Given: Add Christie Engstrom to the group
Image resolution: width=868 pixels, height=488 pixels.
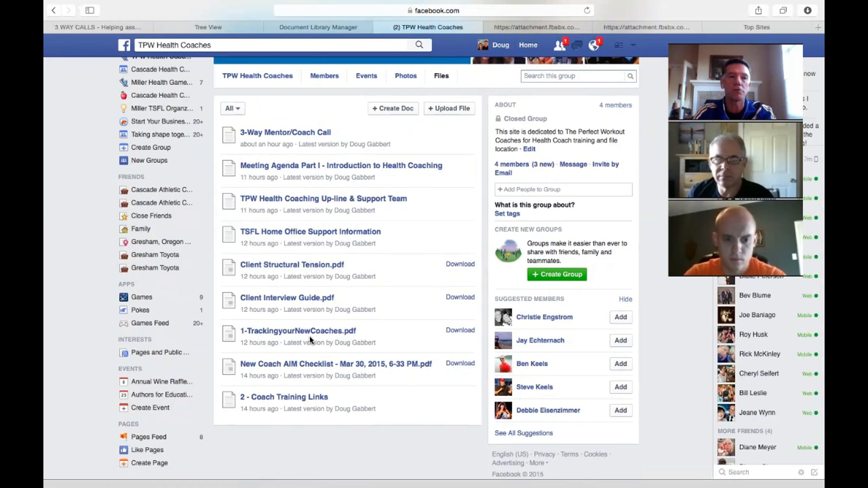Looking at the screenshot, I should 621,317.
